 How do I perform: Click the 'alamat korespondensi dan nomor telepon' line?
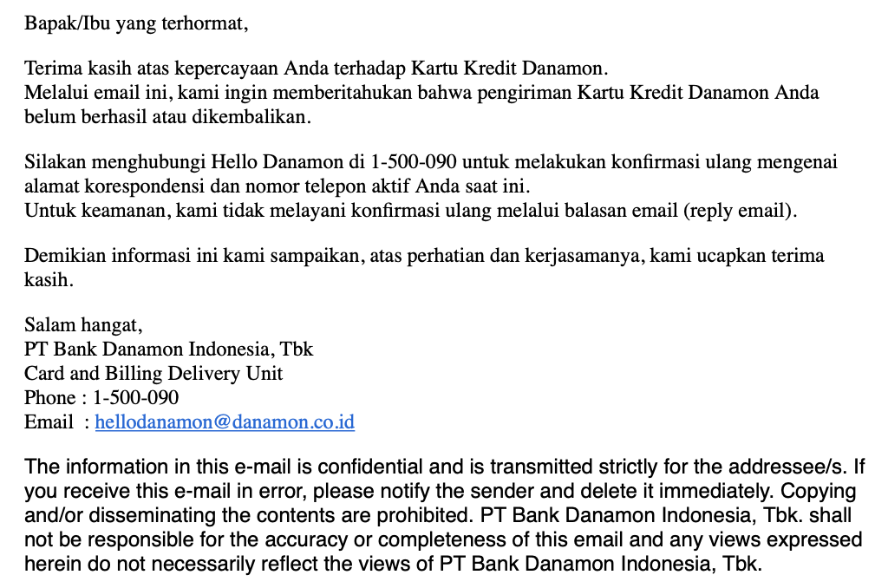tap(277, 186)
